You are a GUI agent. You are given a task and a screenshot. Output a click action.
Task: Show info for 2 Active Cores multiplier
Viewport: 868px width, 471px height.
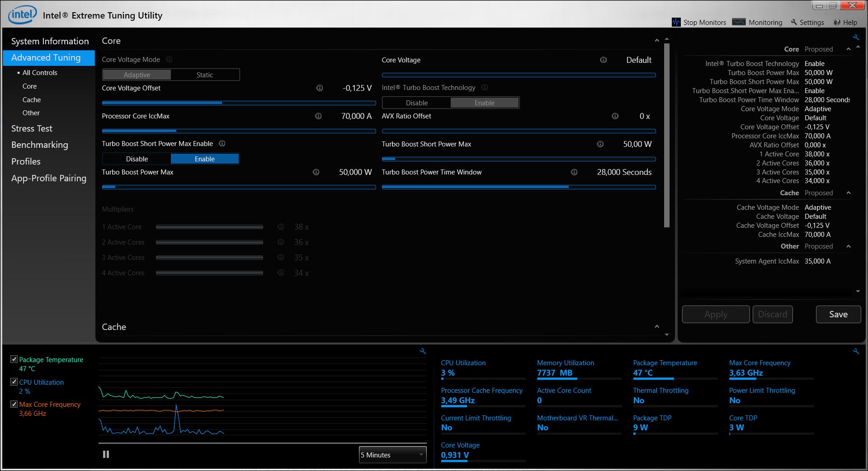pyautogui.click(x=281, y=242)
